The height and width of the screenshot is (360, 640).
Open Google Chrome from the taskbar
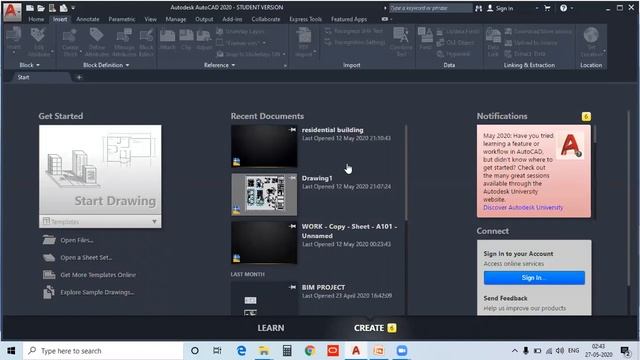pyautogui.click(x=310, y=351)
